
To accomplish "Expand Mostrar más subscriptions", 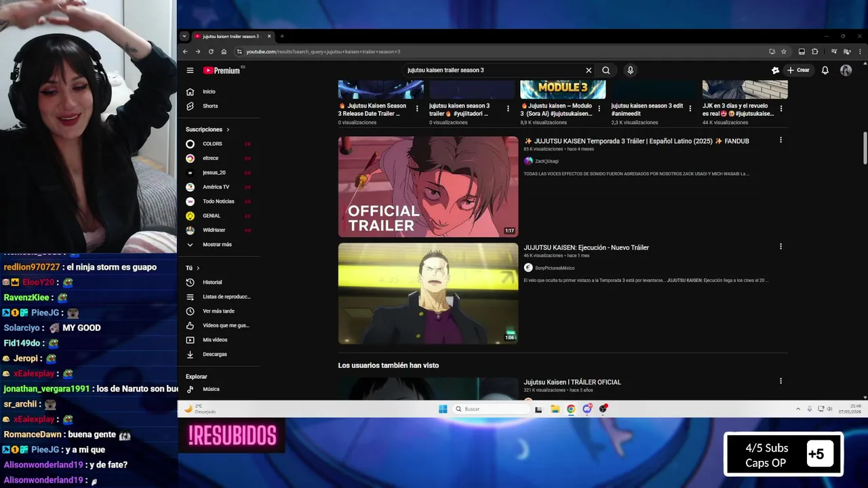I will coord(218,245).
